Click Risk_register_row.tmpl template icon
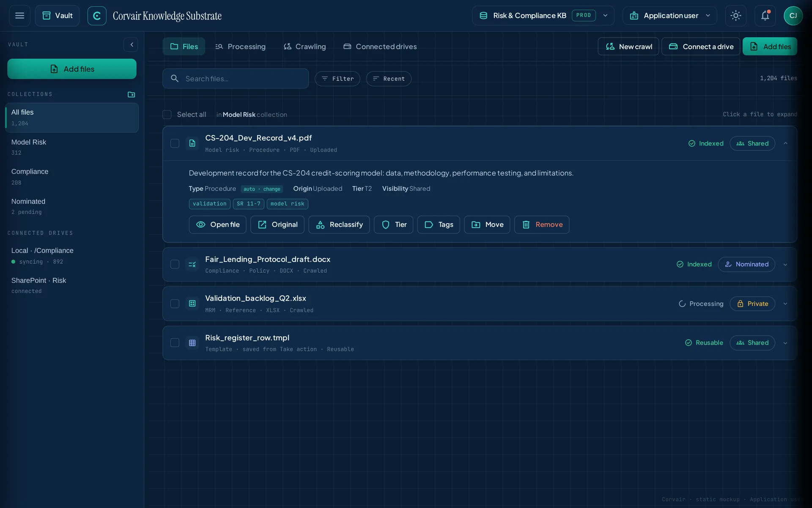Viewport: 812px width, 508px height. 192,343
